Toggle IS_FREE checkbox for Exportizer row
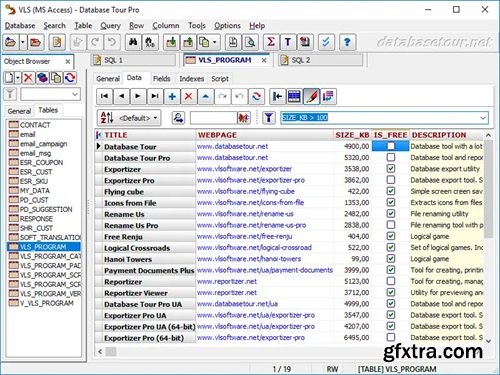 coord(391,169)
